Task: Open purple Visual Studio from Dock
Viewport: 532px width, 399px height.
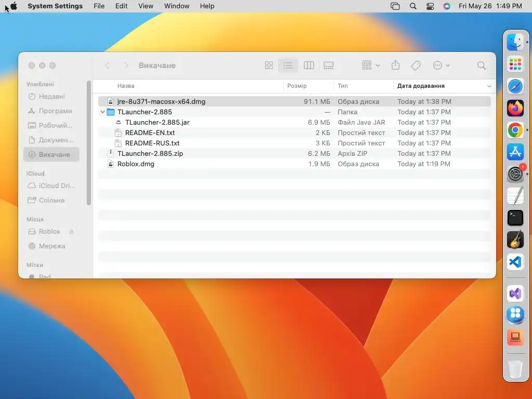Action: pos(515,294)
